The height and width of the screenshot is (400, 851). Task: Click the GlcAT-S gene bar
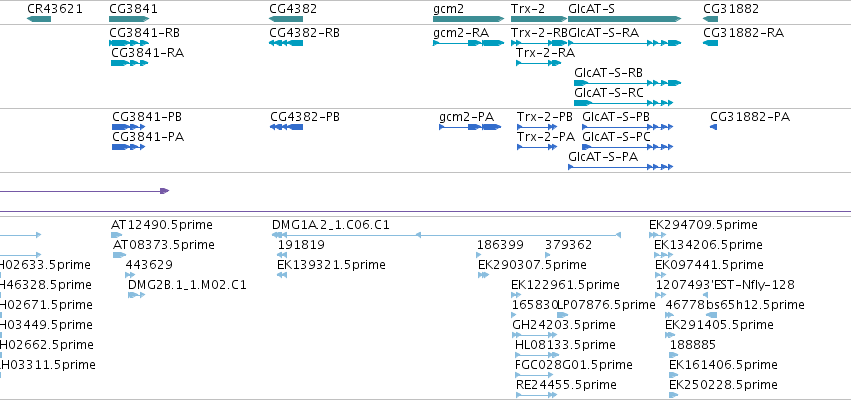point(624,19)
